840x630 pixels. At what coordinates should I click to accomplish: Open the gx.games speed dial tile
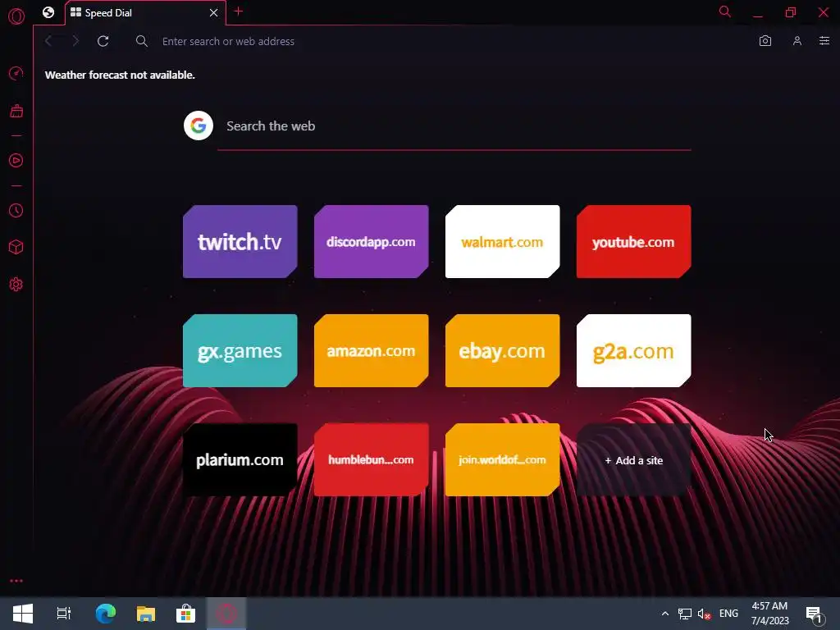[240, 351]
